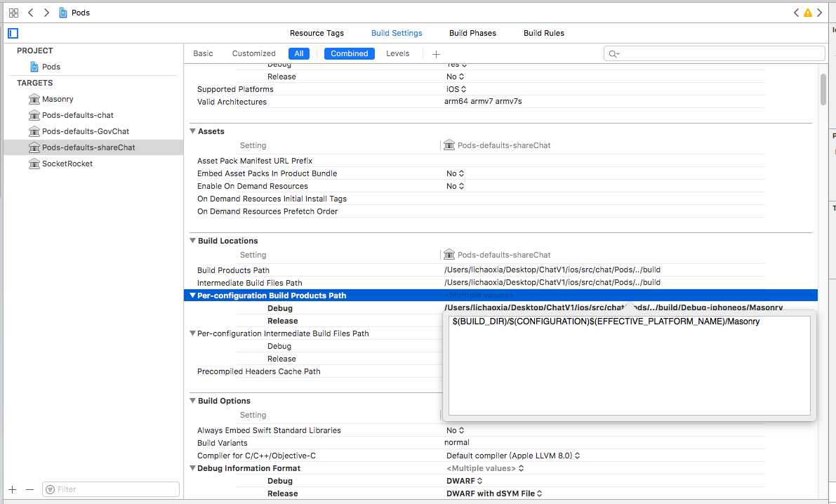Select the Pods-defaults-shareChat target icon
The image size is (836, 504).
(x=34, y=147)
